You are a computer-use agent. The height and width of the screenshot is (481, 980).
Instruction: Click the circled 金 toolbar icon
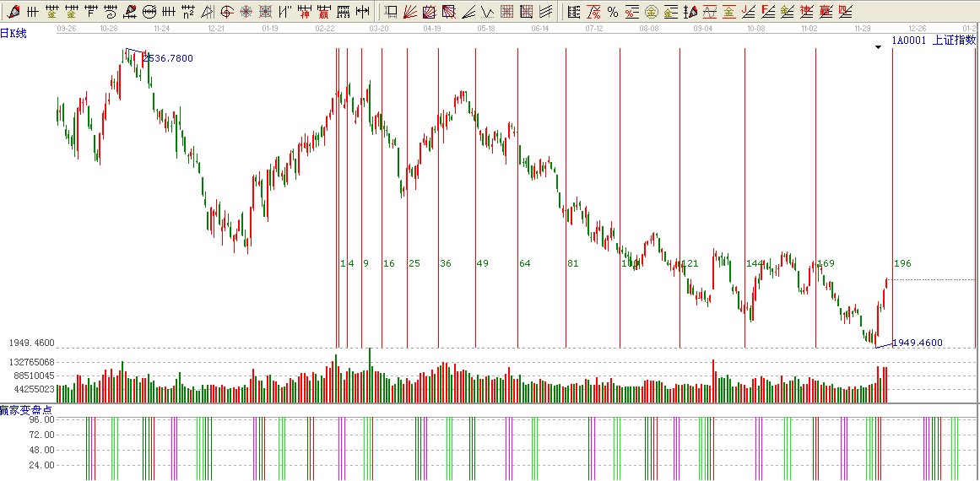point(651,12)
